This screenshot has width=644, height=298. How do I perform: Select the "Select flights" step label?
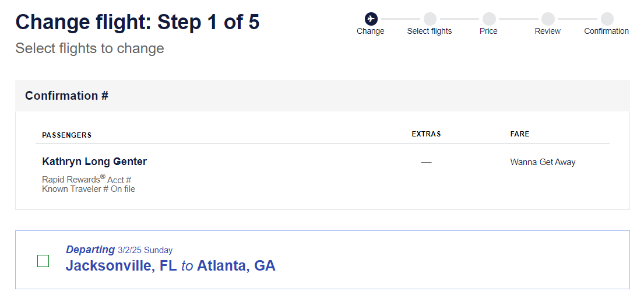[x=430, y=31]
